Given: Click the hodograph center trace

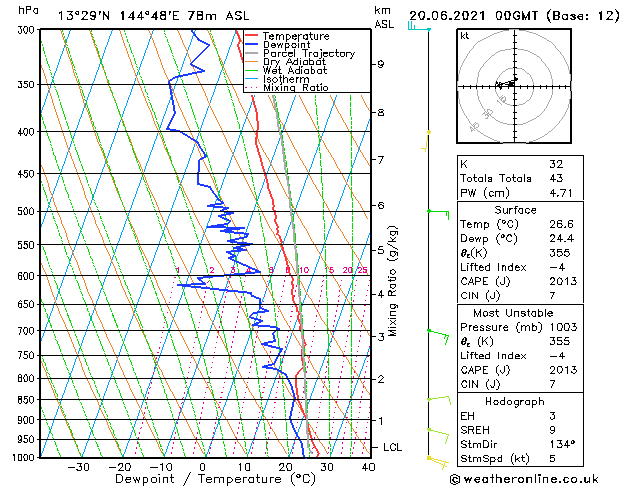Looking at the screenshot, I should click(x=507, y=83).
